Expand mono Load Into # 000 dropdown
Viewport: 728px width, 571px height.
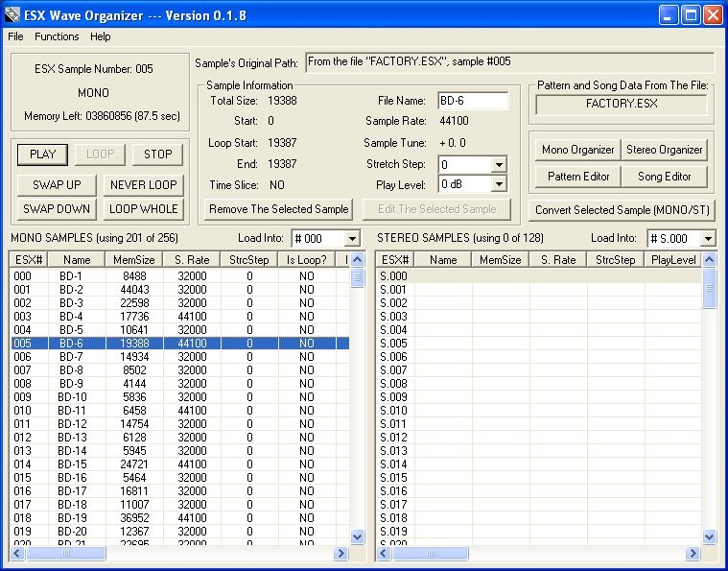(x=352, y=239)
